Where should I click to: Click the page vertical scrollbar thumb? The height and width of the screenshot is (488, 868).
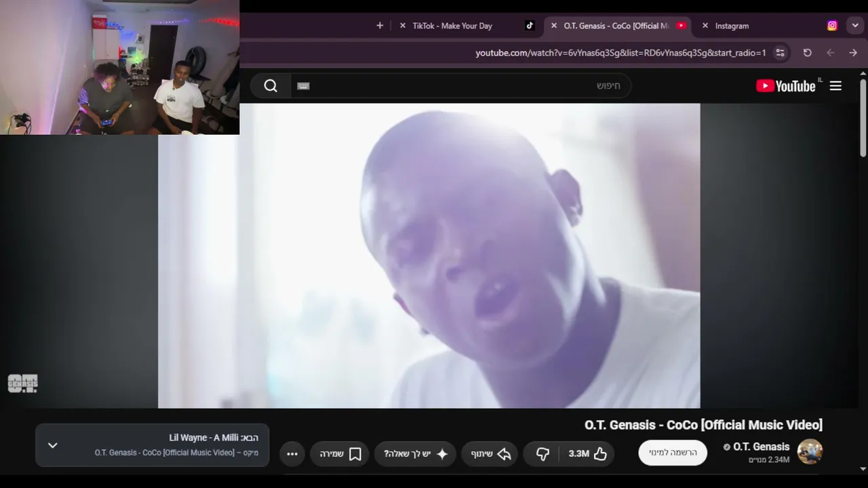coord(863,119)
